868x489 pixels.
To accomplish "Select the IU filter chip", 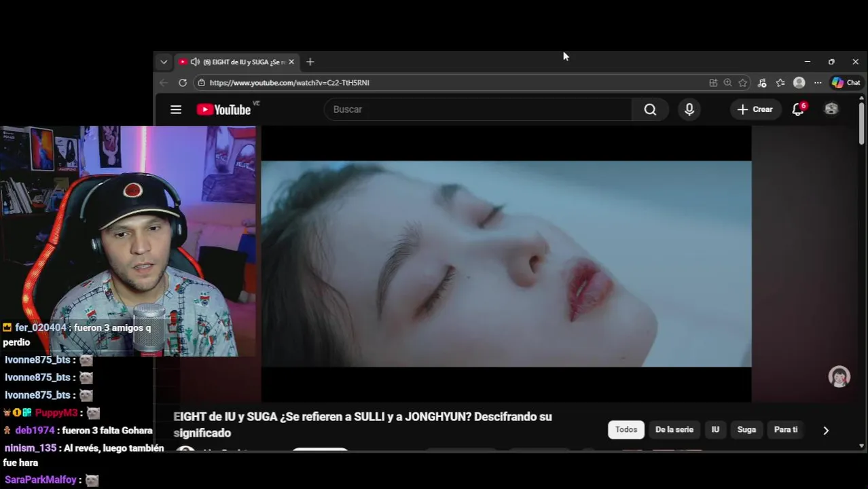I will (715, 430).
